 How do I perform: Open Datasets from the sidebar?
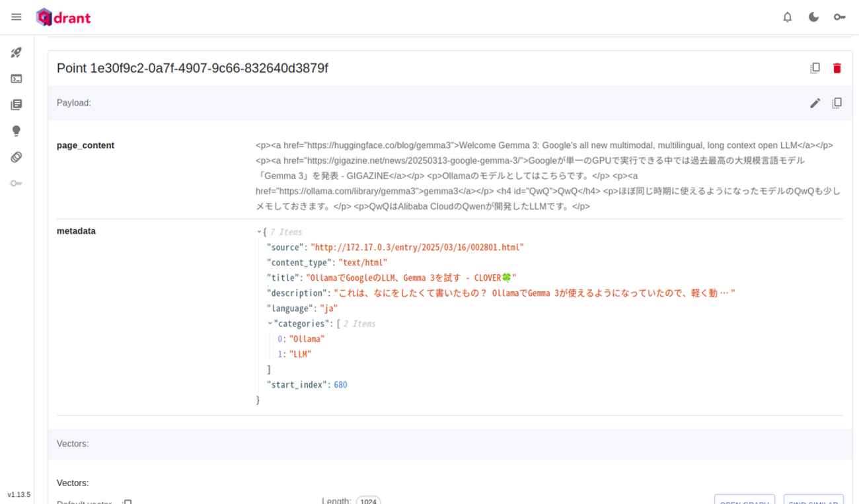(x=17, y=157)
